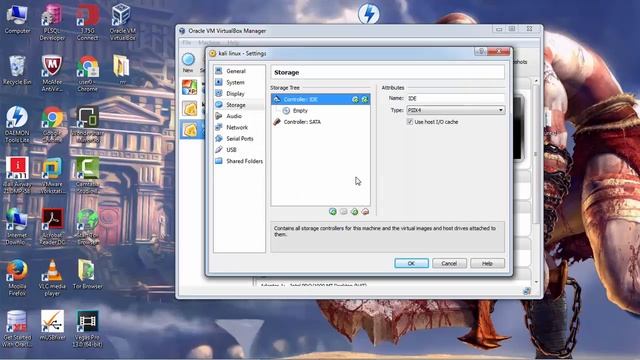Screen dimensions: 640x360
Task: Open the File menu in VirtualBox Manager
Action: [x=187, y=42]
